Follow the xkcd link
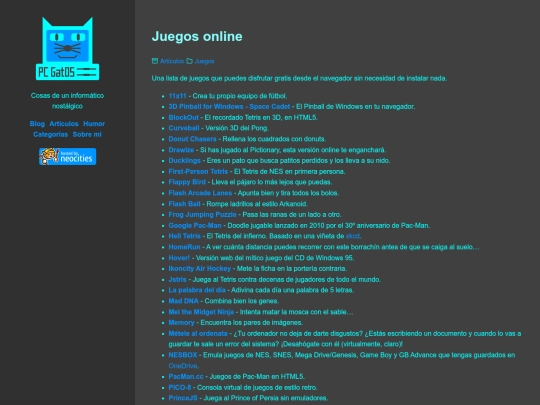540x405 pixels. 353,236
